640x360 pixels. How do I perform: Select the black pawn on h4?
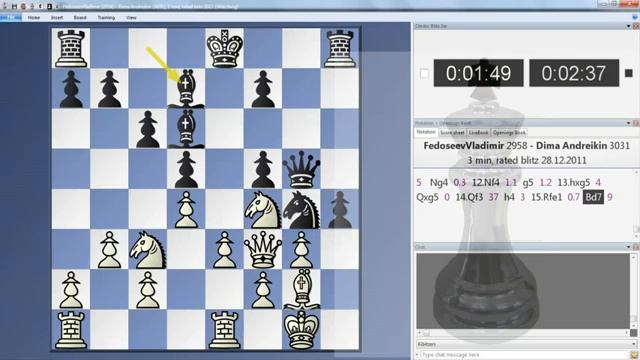pos(340,209)
